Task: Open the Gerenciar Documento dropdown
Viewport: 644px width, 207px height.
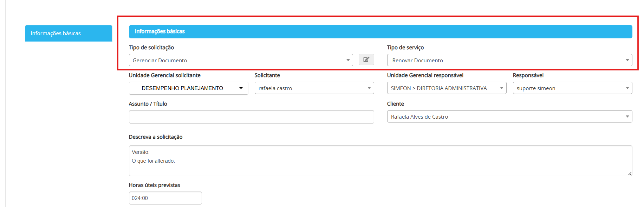Action: pyautogui.click(x=241, y=60)
